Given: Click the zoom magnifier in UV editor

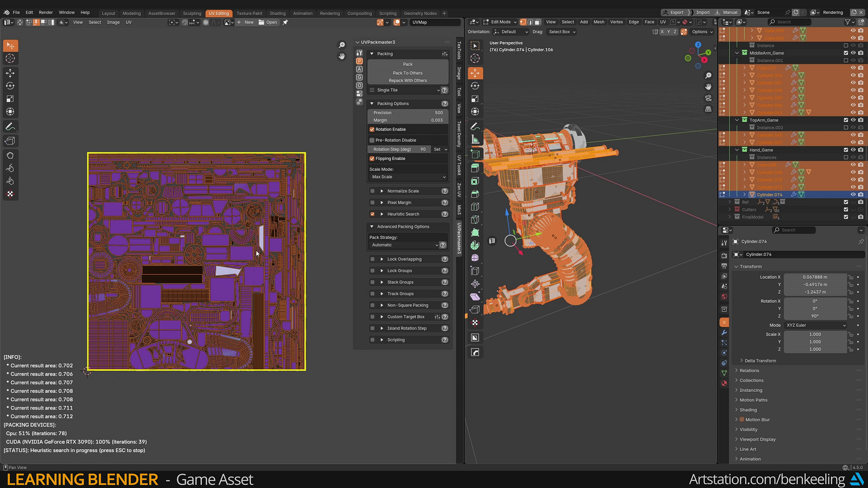Looking at the screenshot, I should (x=342, y=45).
